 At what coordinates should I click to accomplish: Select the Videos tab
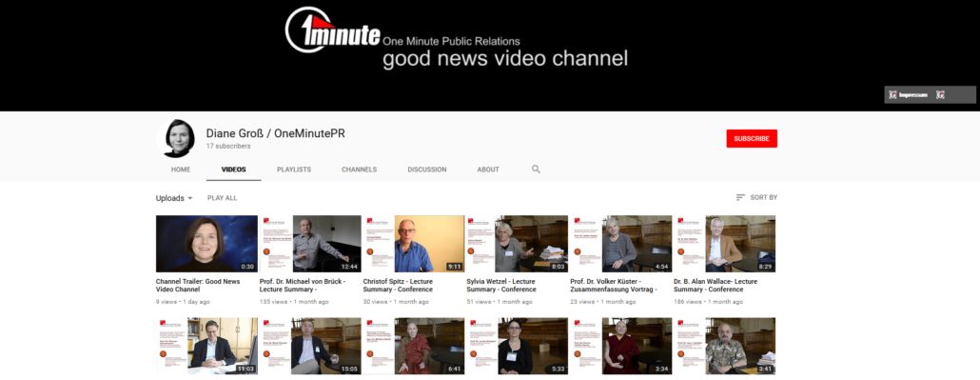click(x=234, y=170)
